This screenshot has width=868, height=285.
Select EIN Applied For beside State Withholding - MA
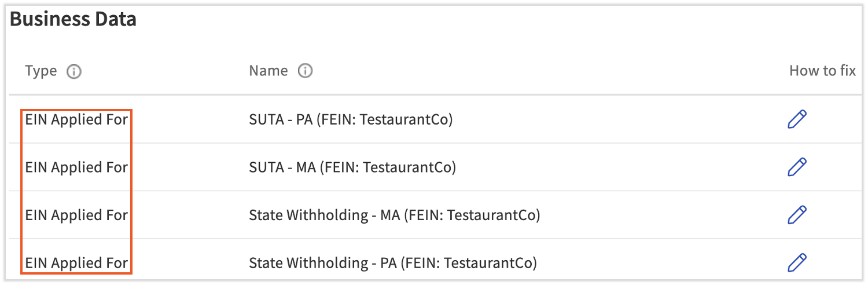(76, 215)
